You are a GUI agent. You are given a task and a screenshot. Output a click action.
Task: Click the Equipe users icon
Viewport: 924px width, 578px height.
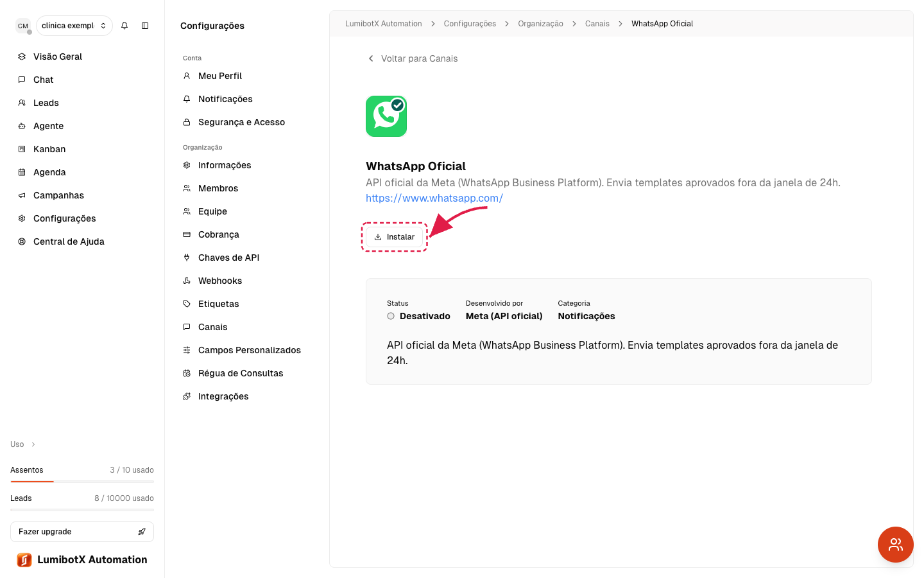click(x=187, y=211)
